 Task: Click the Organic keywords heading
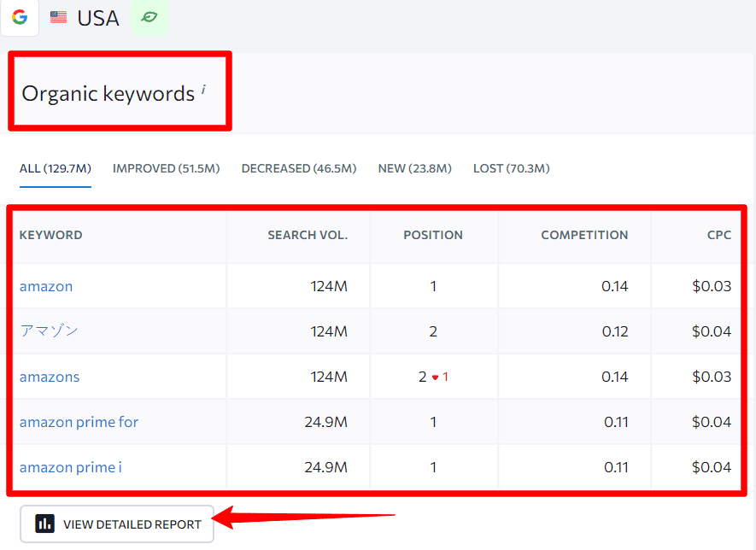coord(108,93)
